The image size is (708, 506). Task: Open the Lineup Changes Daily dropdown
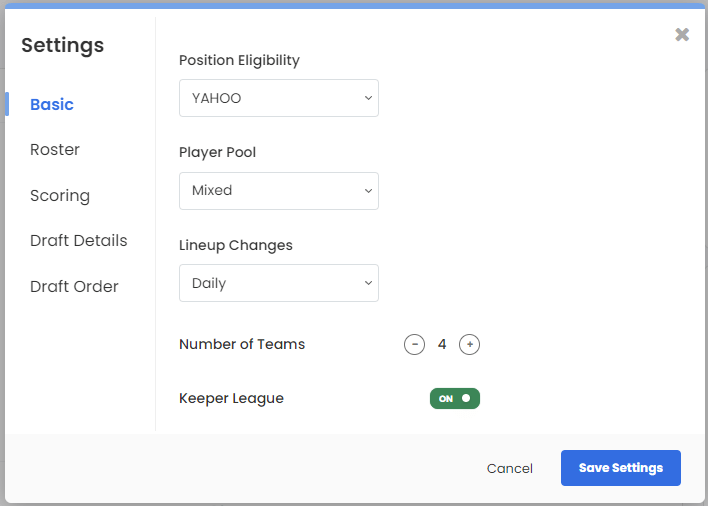tap(279, 283)
